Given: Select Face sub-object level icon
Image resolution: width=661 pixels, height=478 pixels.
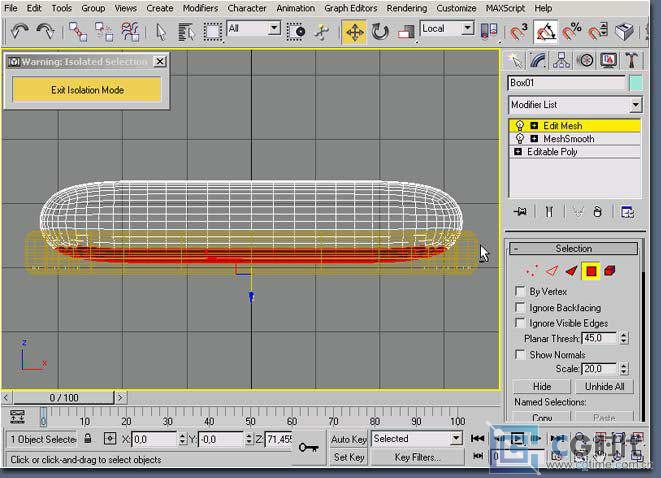Looking at the screenshot, I should tap(571, 271).
